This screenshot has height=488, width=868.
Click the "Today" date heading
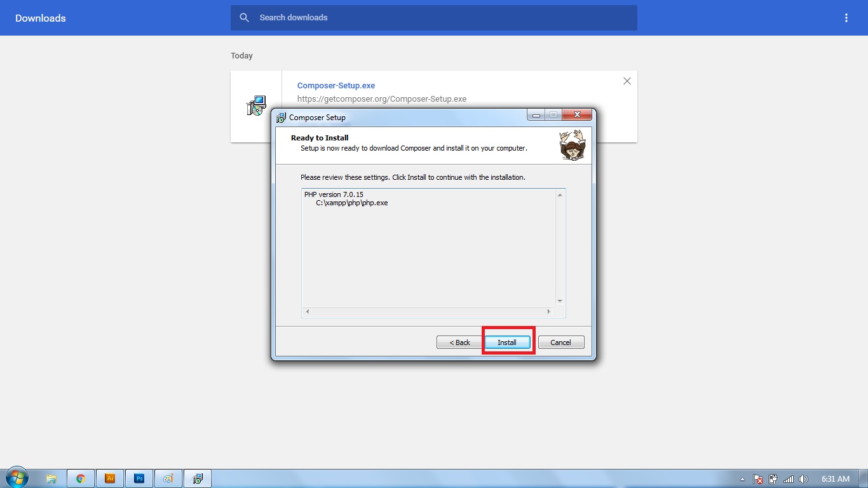pos(241,56)
